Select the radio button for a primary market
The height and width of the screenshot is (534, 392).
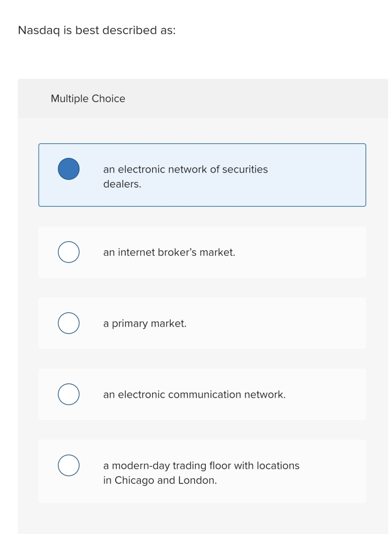click(x=68, y=323)
